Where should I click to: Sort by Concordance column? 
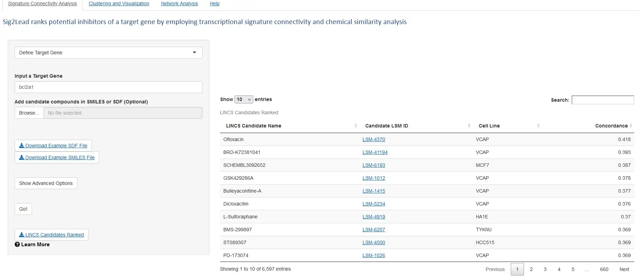point(588,126)
